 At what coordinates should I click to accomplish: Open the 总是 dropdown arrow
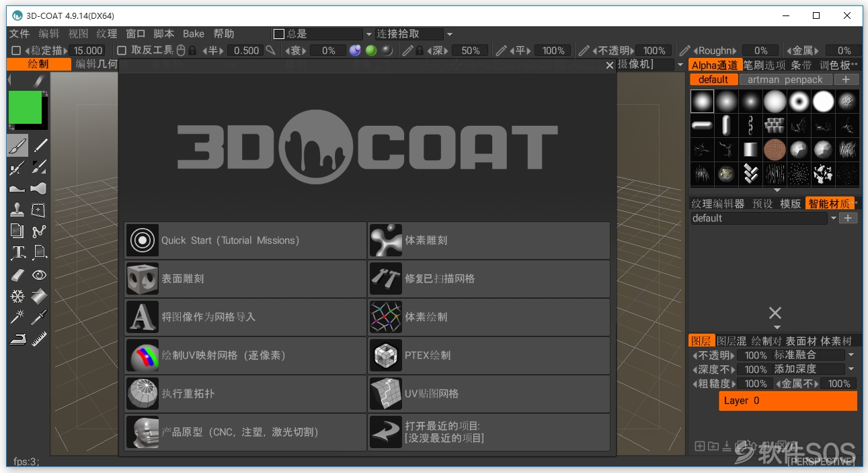(368, 34)
